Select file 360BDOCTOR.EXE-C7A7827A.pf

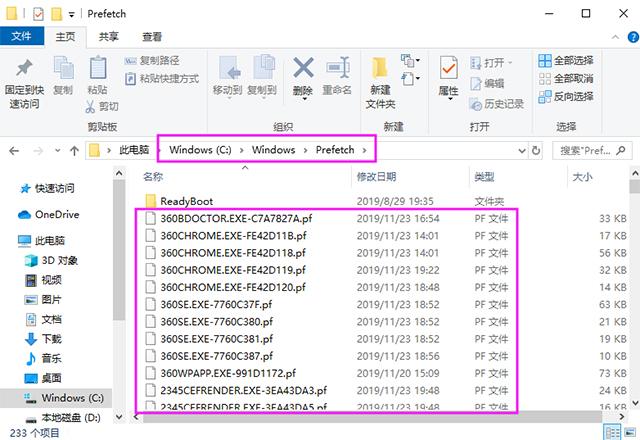click(229, 218)
